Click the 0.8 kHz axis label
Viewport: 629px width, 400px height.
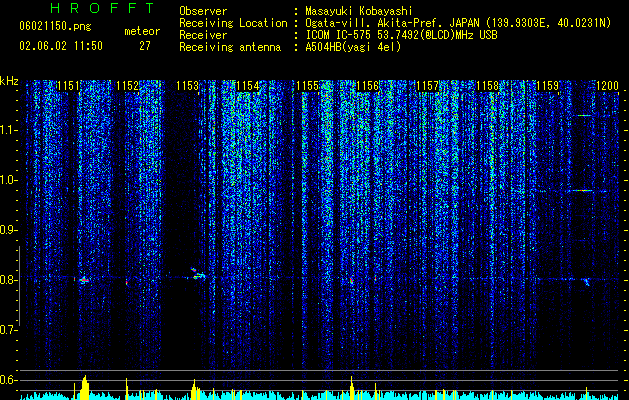pos(8,280)
